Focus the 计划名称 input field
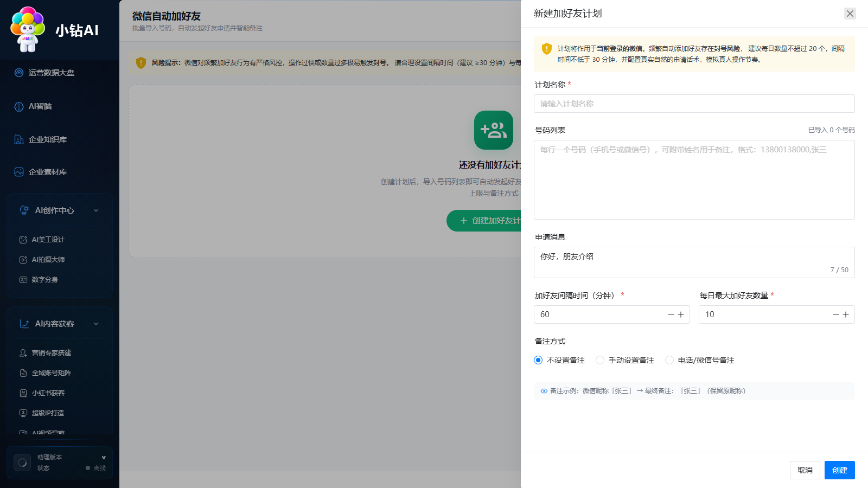 coord(694,104)
